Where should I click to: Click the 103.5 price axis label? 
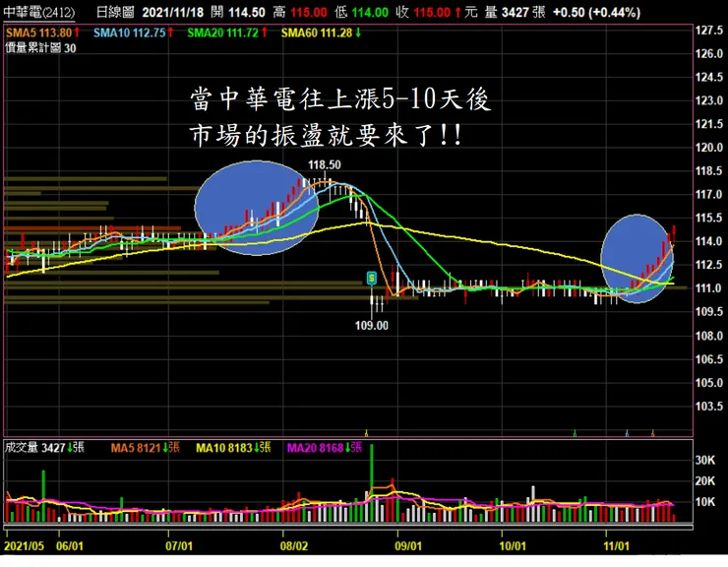coord(709,406)
